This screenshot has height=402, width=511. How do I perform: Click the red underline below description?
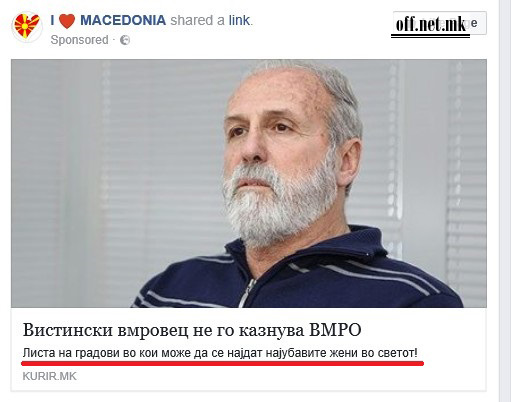[223, 363]
